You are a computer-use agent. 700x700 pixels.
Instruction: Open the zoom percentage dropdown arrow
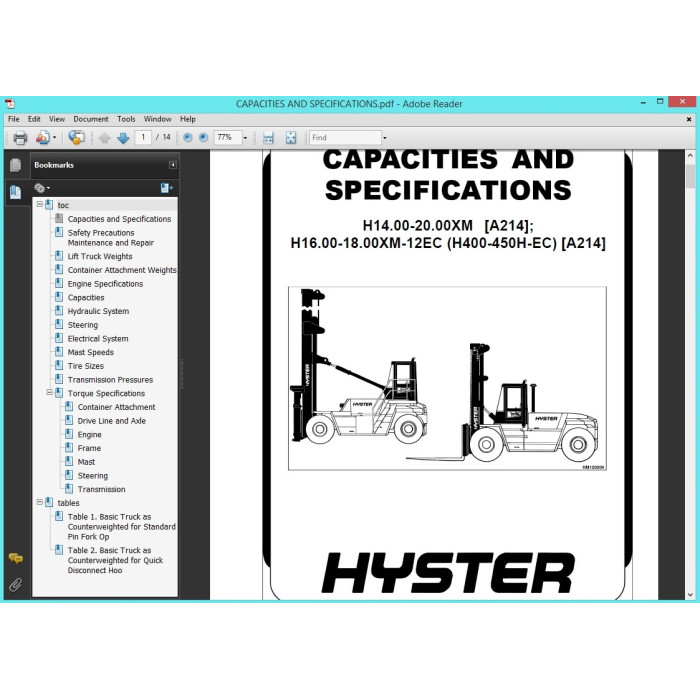click(x=245, y=138)
